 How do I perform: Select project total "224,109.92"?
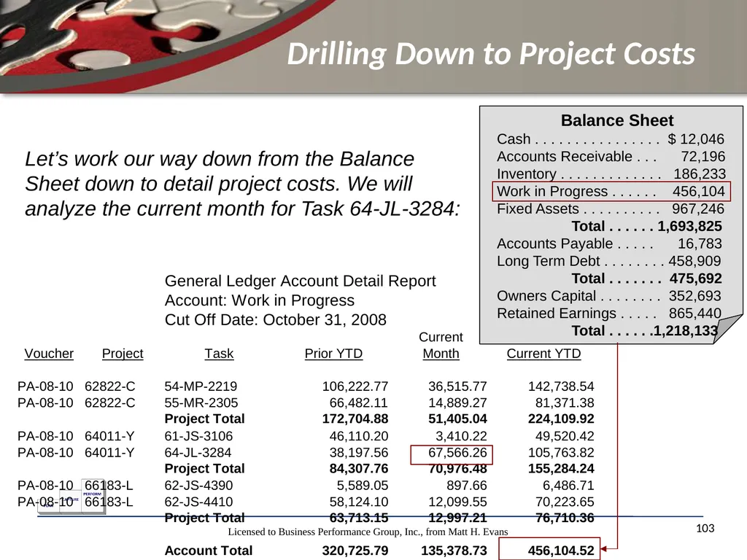[561, 419]
